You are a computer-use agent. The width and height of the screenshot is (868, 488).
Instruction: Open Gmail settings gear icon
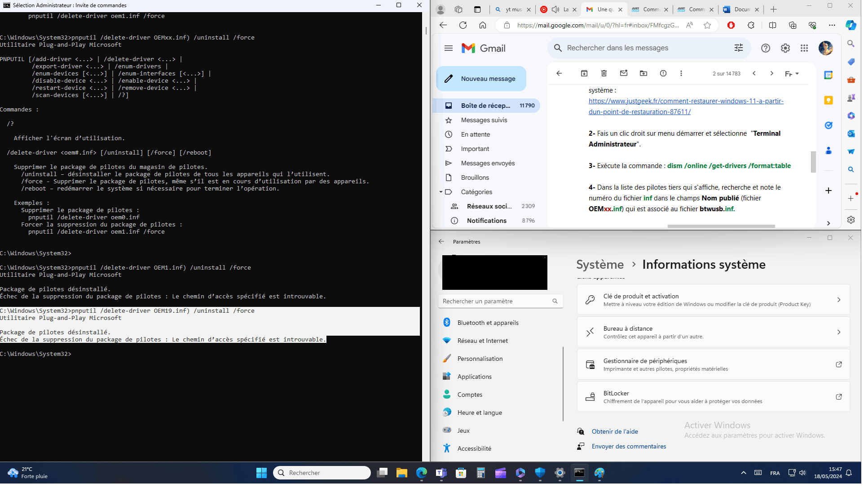coord(785,48)
